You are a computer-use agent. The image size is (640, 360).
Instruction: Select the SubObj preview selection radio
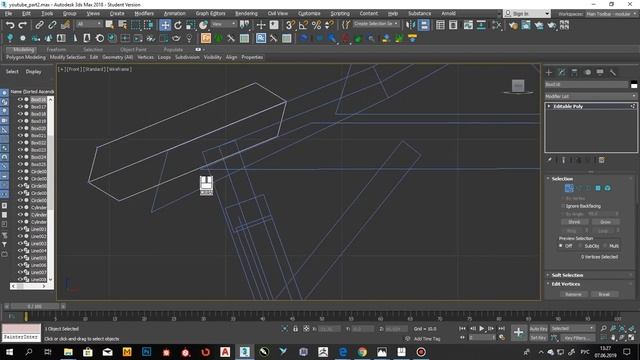(x=581, y=246)
